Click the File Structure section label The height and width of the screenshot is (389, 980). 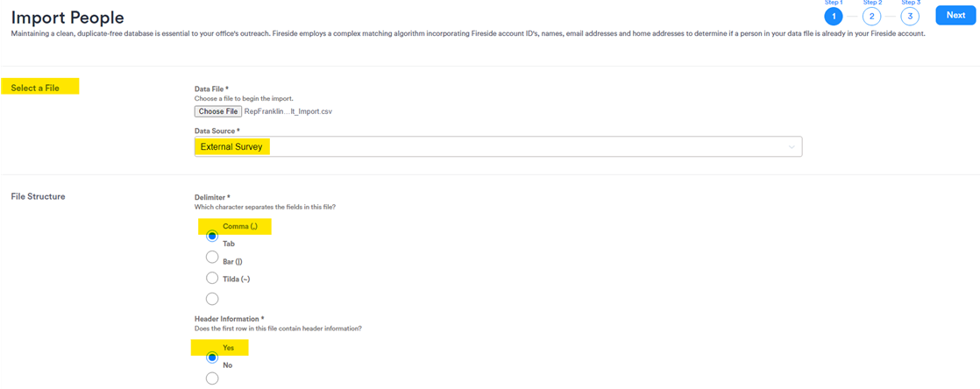point(37,196)
